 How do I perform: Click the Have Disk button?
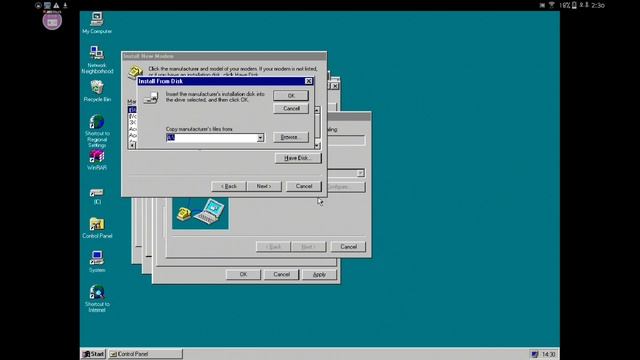point(298,158)
